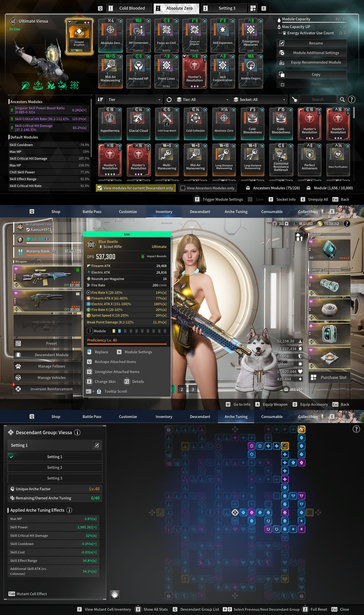Uncheck View modules for current Descendant only
This screenshot has height=615, width=364.
[x=100, y=188]
